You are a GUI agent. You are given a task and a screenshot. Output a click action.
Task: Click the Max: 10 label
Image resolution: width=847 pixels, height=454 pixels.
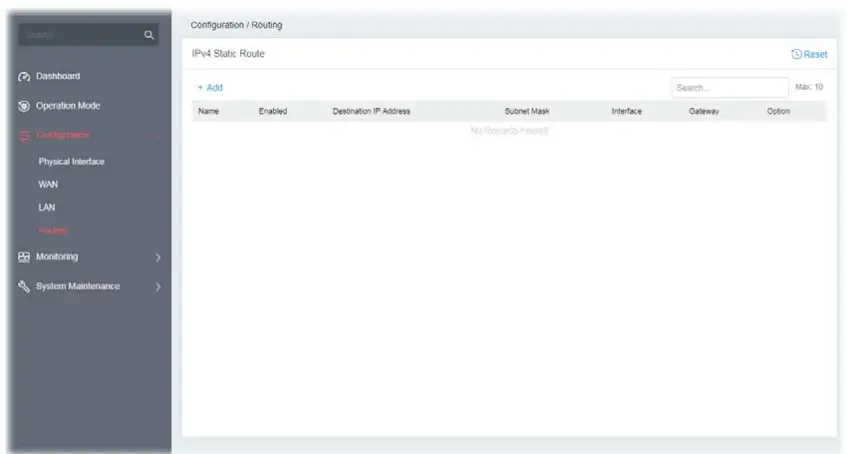click(809, 87)
